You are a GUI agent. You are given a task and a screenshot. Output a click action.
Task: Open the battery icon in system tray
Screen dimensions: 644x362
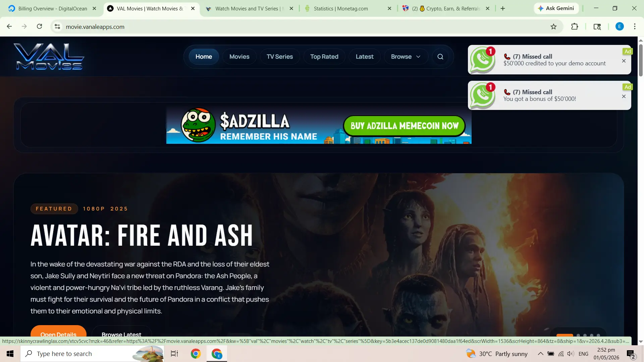(551, 354)
